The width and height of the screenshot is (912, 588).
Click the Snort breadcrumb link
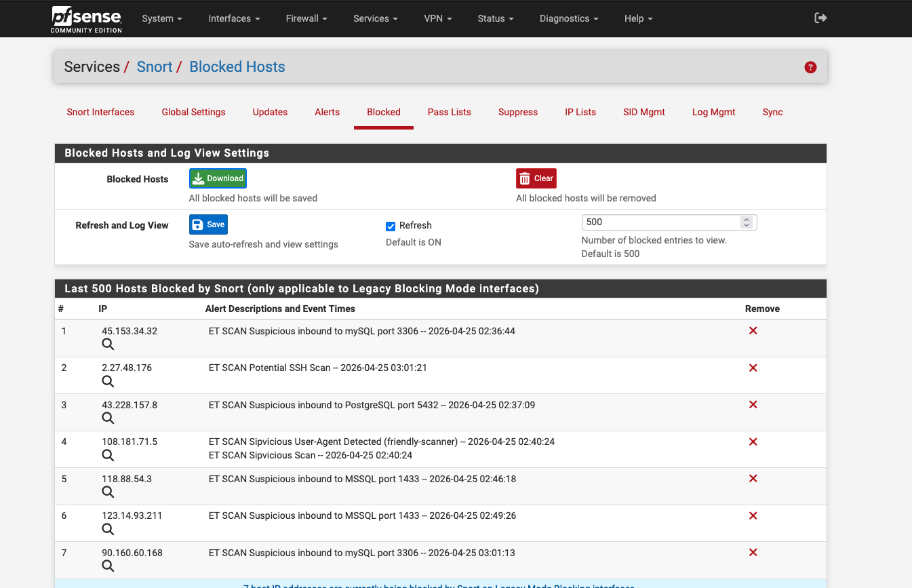coord(155,67)
